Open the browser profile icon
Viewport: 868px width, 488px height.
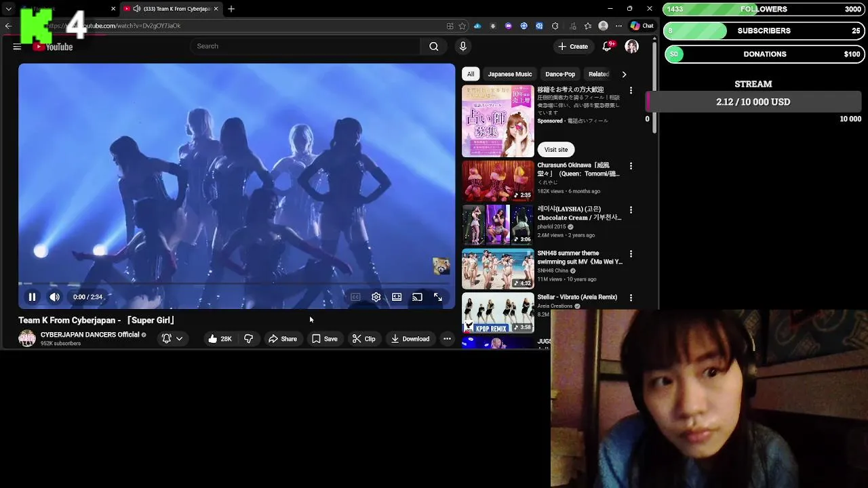(603, 26)
